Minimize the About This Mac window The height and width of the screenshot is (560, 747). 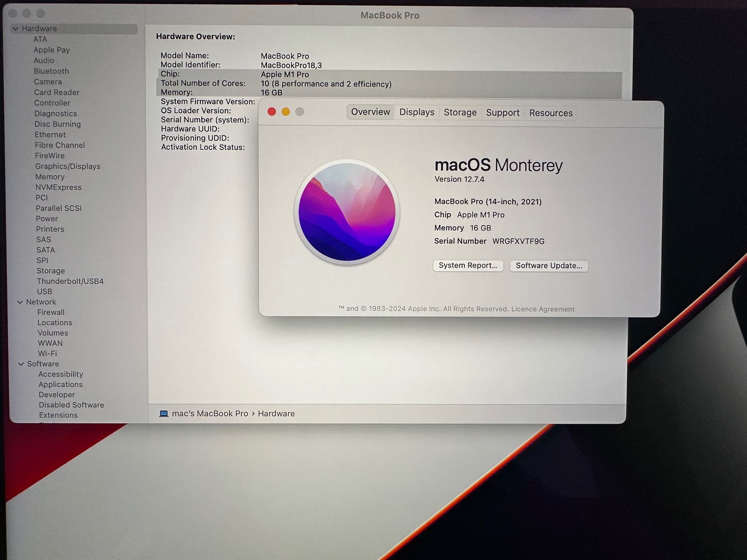tap(286, 111)
